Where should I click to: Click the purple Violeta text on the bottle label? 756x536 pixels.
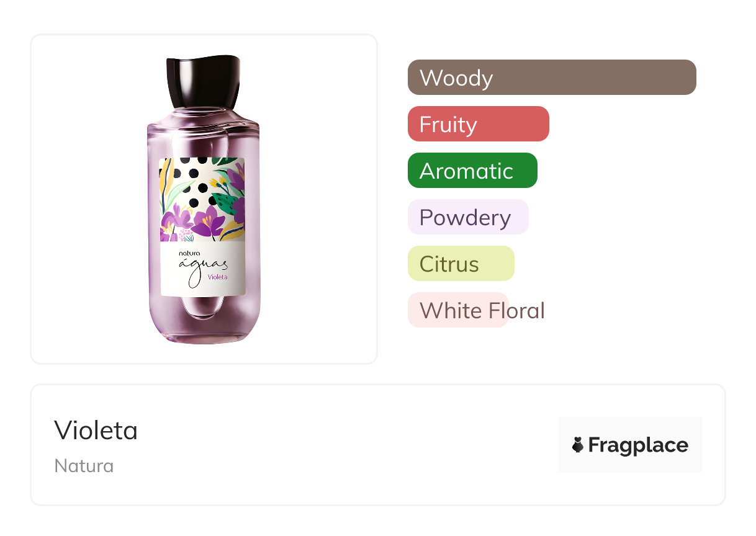click(217, 277)
